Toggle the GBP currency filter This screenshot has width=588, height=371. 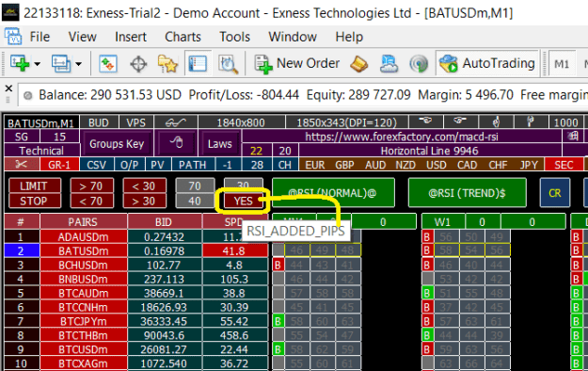[344, 165]
